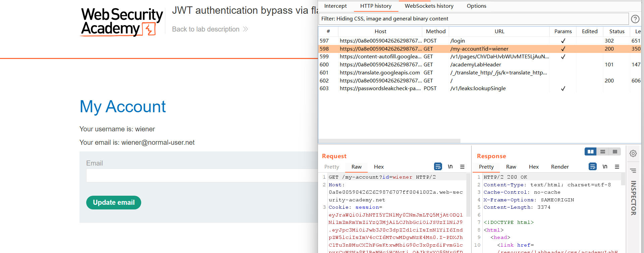This screenshot has width=644, height=253.
Task: Switch request view to Hex
Action: 379,167
